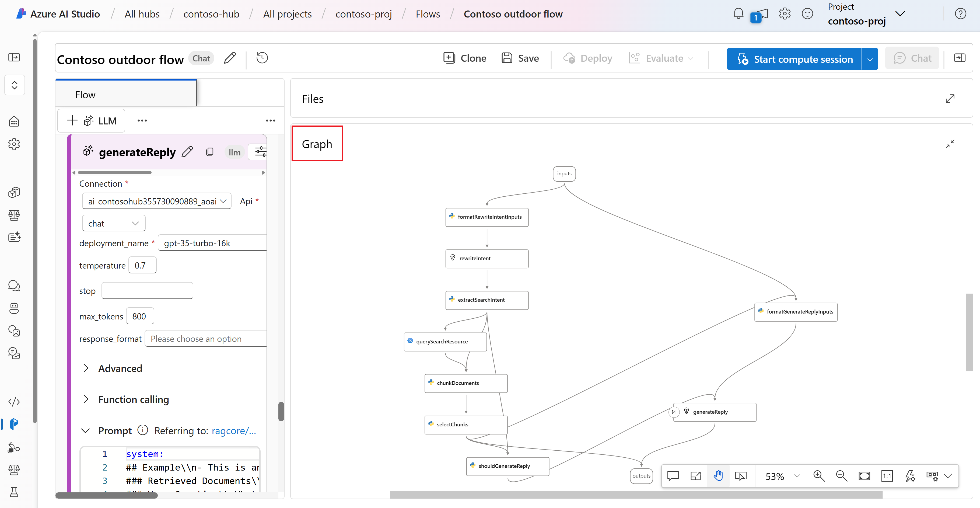Viewport: 980px width, 508px height.
Task: Click the stop input field
Action: (x=147, y=291)
